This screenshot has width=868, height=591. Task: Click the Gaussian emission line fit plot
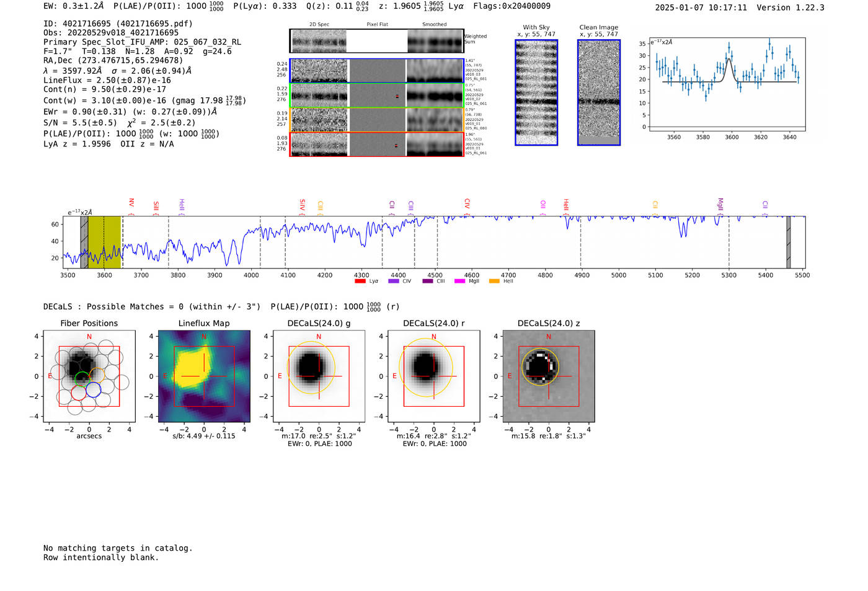[x=727, y=84]
